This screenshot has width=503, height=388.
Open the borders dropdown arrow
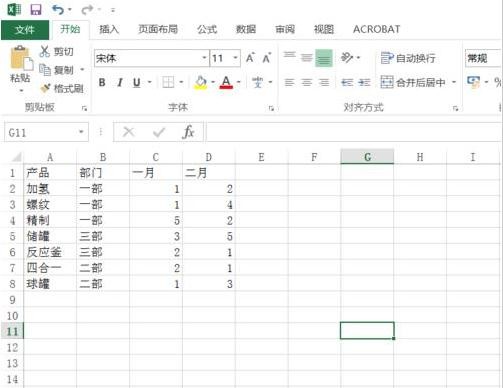tap(181, 82)
